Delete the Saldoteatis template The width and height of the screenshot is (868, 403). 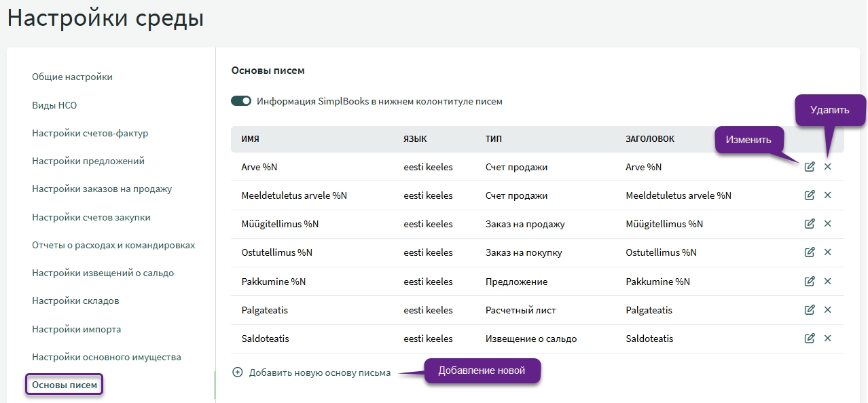point(827,339)
